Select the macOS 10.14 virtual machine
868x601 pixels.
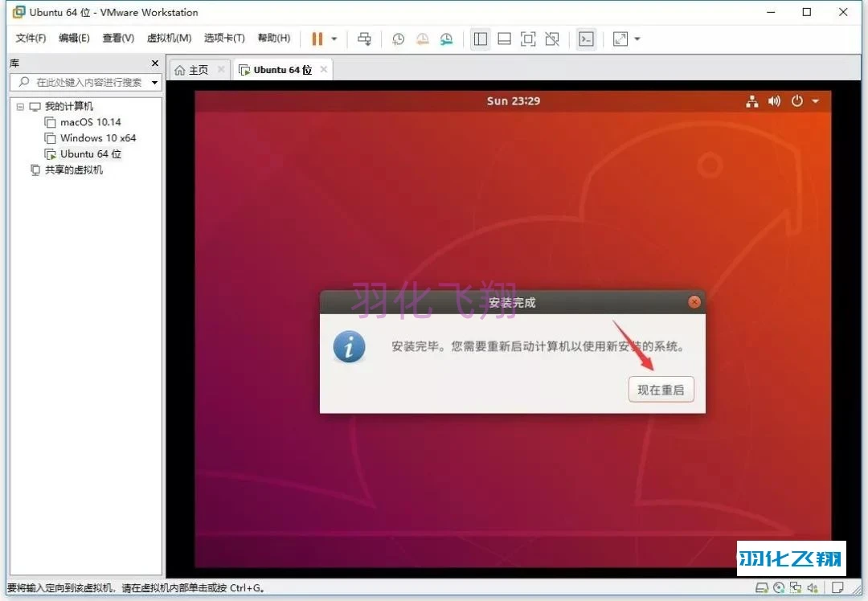coord(90,122)
